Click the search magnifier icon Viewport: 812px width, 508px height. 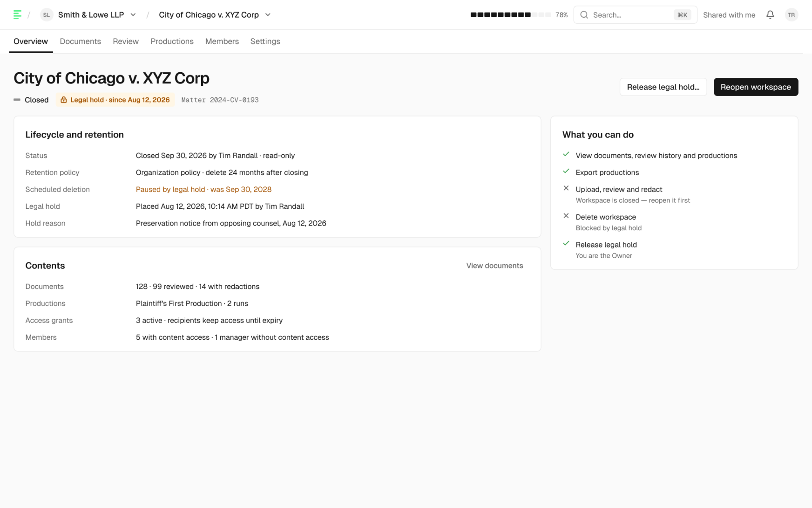pos(584,15)
